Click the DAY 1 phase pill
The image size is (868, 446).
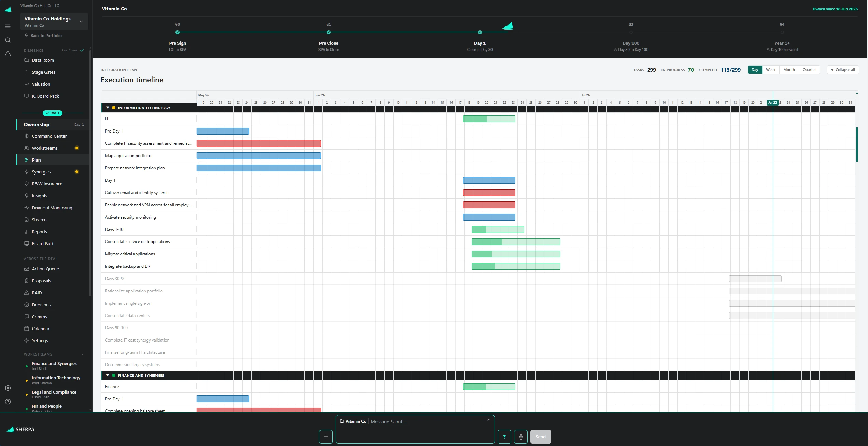53,113
